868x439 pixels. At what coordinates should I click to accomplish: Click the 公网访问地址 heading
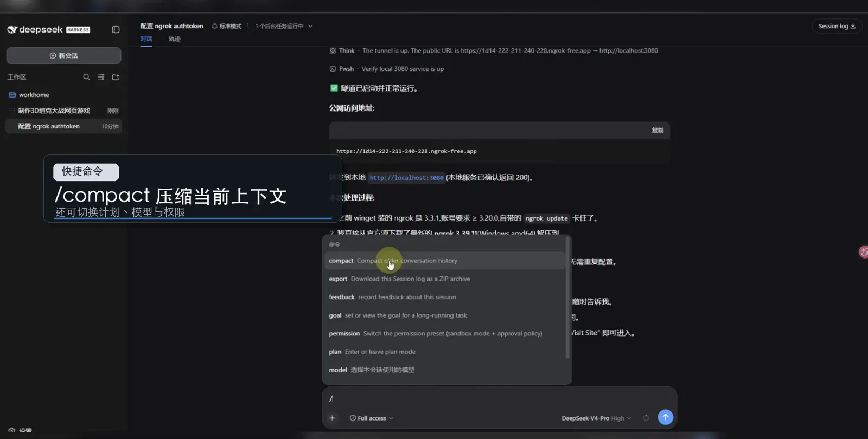(352, 108)
